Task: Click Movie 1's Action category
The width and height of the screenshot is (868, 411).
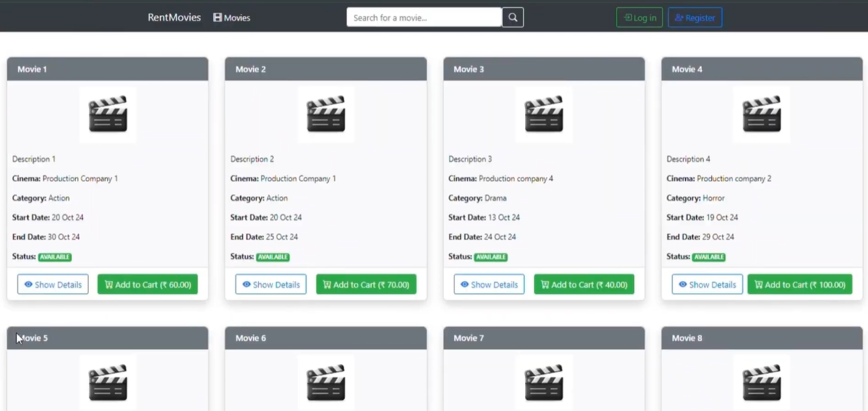Action: point(59,198)
